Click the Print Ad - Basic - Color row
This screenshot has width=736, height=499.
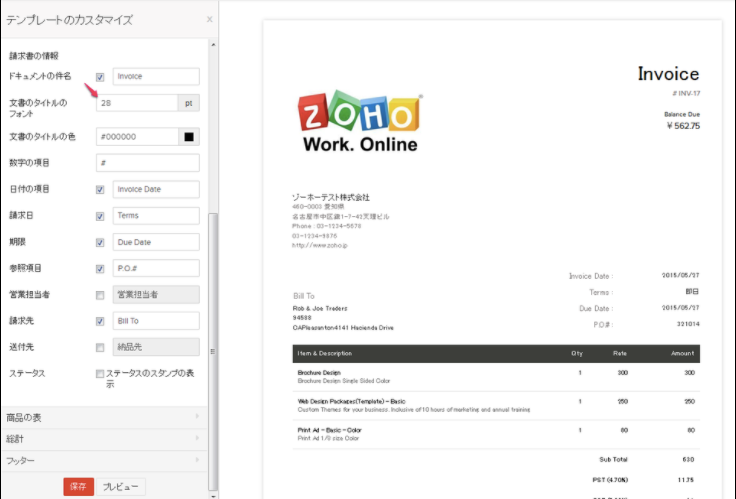[x=496, y=434]
